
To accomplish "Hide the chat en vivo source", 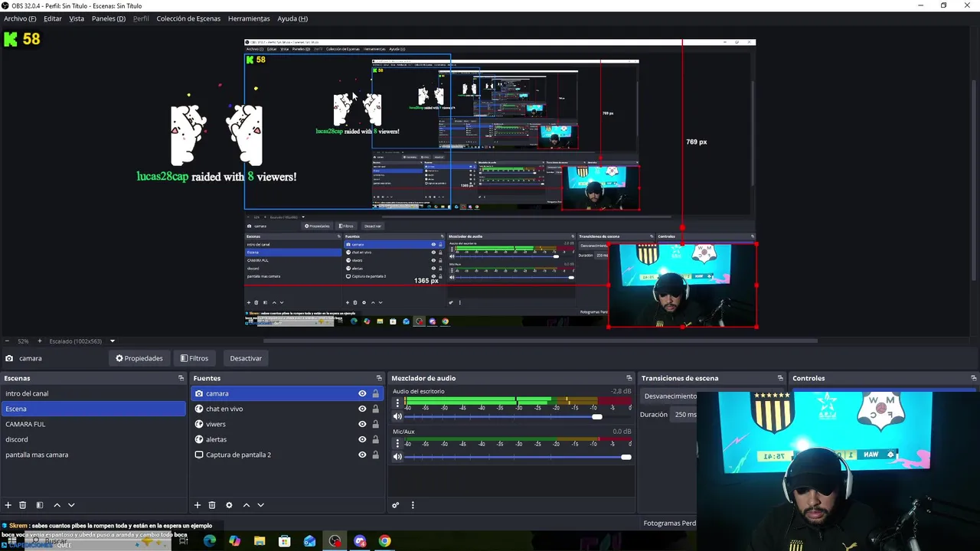I will point(362,409).
